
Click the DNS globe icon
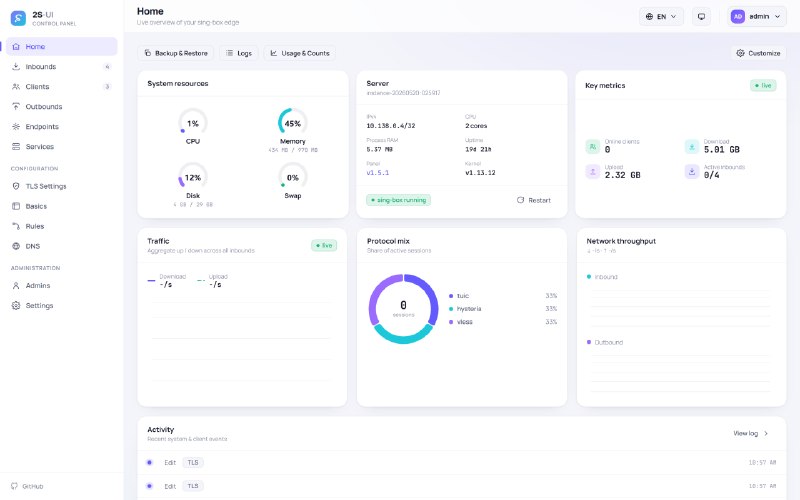(16, 246)
